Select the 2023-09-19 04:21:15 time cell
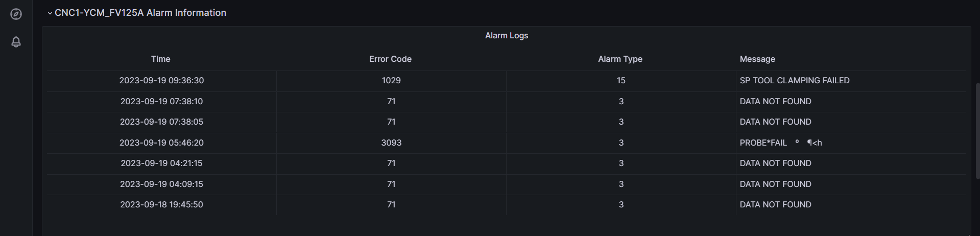This screenshot has height=236, width=980. coord(161,163)
